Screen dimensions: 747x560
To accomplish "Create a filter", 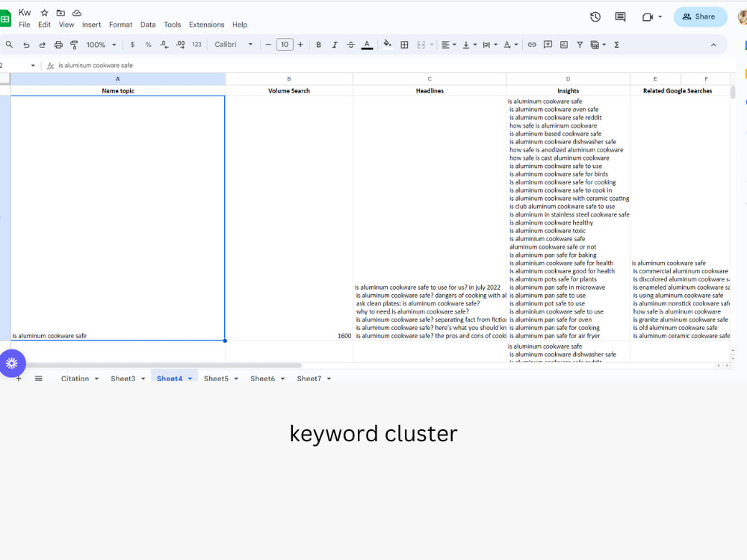I will pyautogui.click(x=580, y=45).
